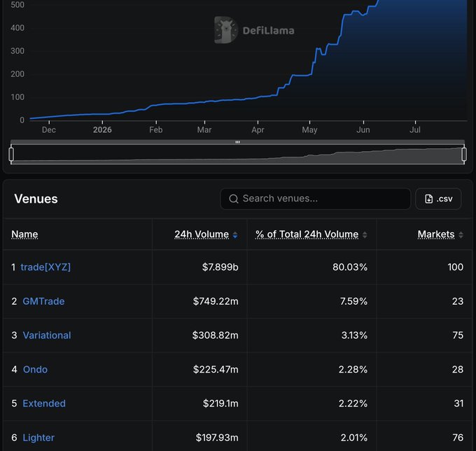The width and height of the screenshot is (476, 451).
Task: Click the Search venues input field
Action: click(x=316, y=199)
